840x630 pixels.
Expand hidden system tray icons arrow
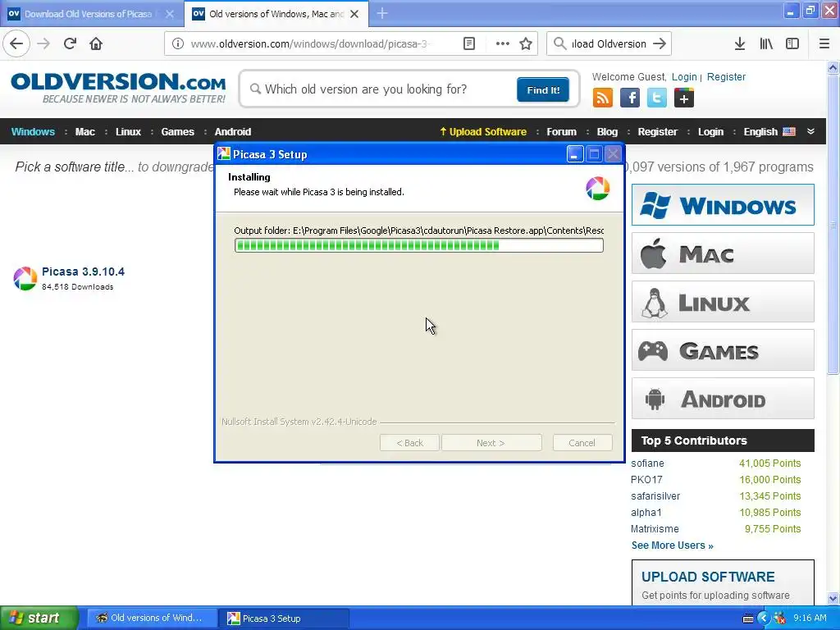point(764,619)
